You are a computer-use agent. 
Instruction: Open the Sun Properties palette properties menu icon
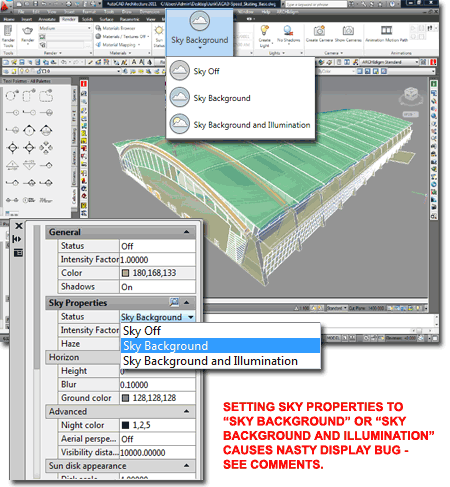click(x=18, y=253)
